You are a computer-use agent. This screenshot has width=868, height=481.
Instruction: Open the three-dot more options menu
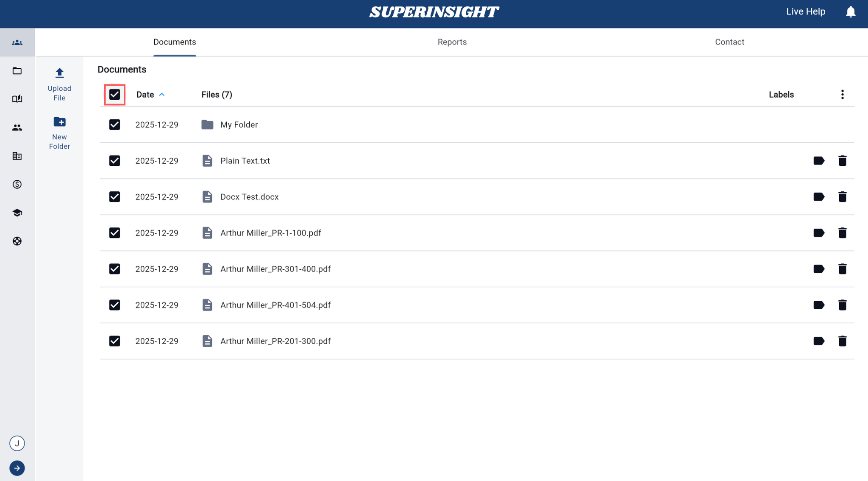[842, 95]
